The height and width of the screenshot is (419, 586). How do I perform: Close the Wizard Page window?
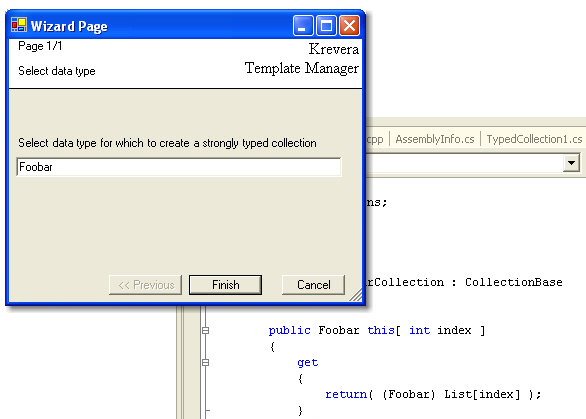pyautogui.click(x=349, y=25)
